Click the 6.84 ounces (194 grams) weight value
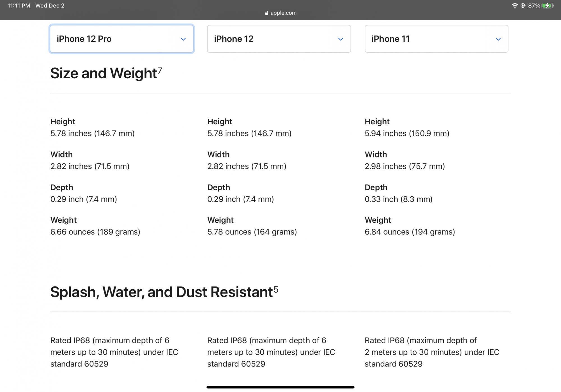Viewport: 561px width, 392px height. 410,232
